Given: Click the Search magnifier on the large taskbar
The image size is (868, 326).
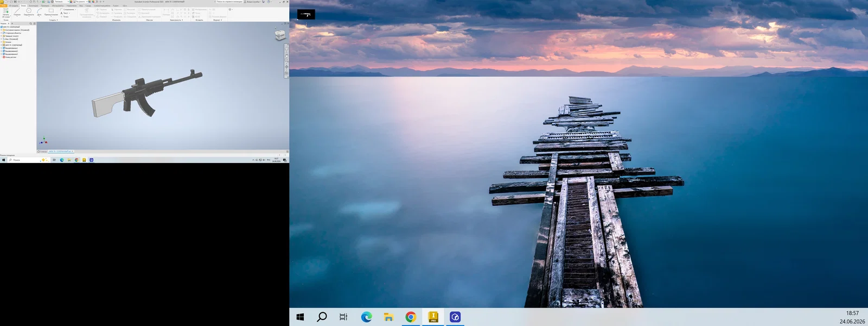Looking at the screenshot, I should point(322,317).
